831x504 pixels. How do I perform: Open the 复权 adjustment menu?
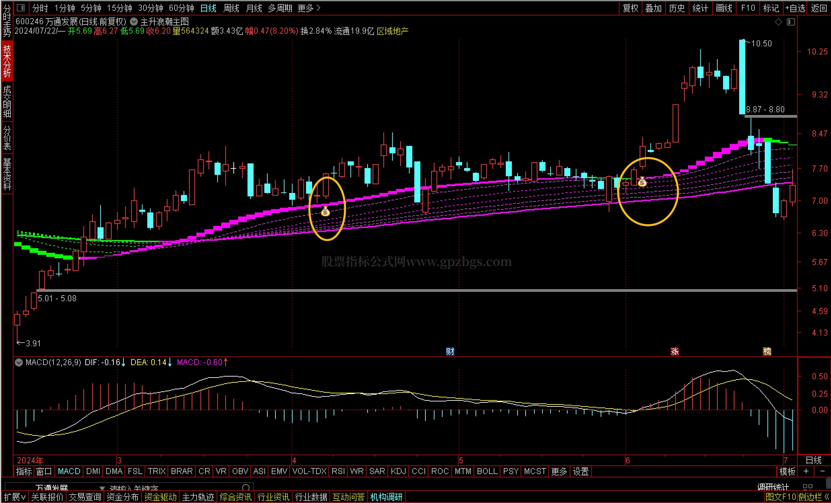coord(630,8)
